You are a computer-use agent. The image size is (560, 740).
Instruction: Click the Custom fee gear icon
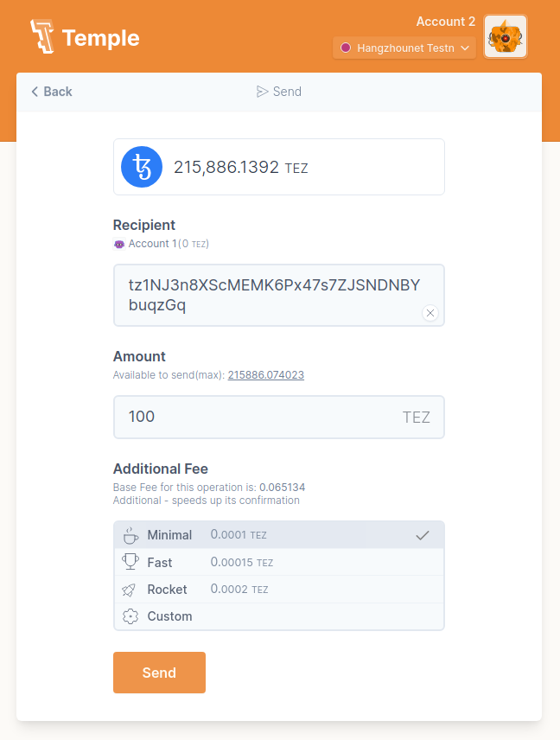130,616
